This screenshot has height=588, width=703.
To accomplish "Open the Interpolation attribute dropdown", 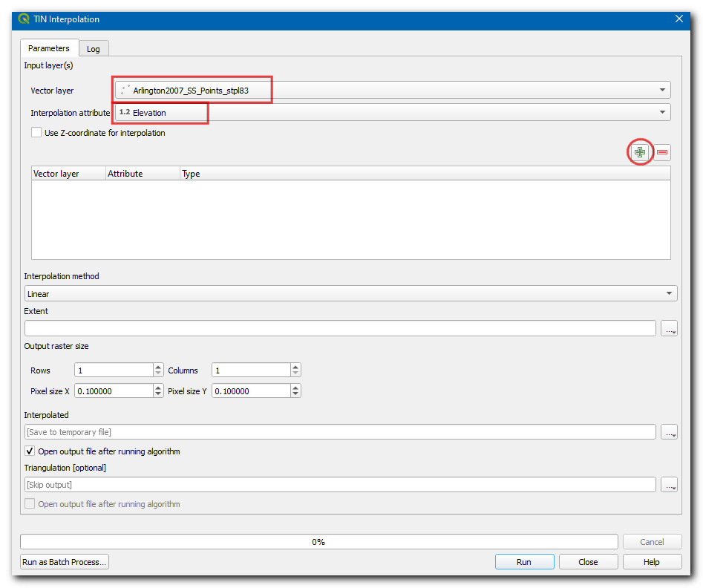I will tap(662, 113).
